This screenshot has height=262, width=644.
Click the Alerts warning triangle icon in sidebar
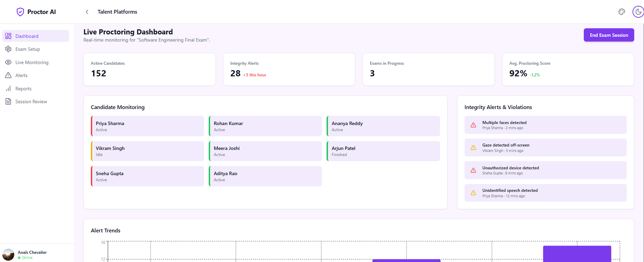point(8,75)
